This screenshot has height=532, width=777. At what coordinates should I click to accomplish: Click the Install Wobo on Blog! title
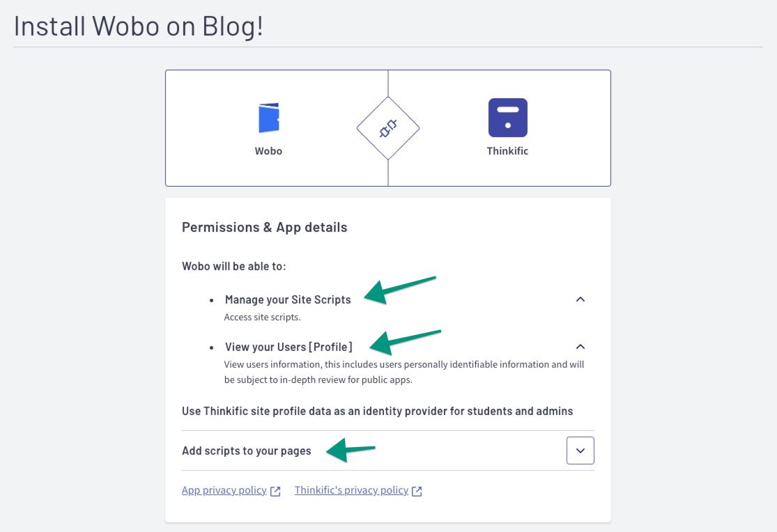tap(138, 26)
